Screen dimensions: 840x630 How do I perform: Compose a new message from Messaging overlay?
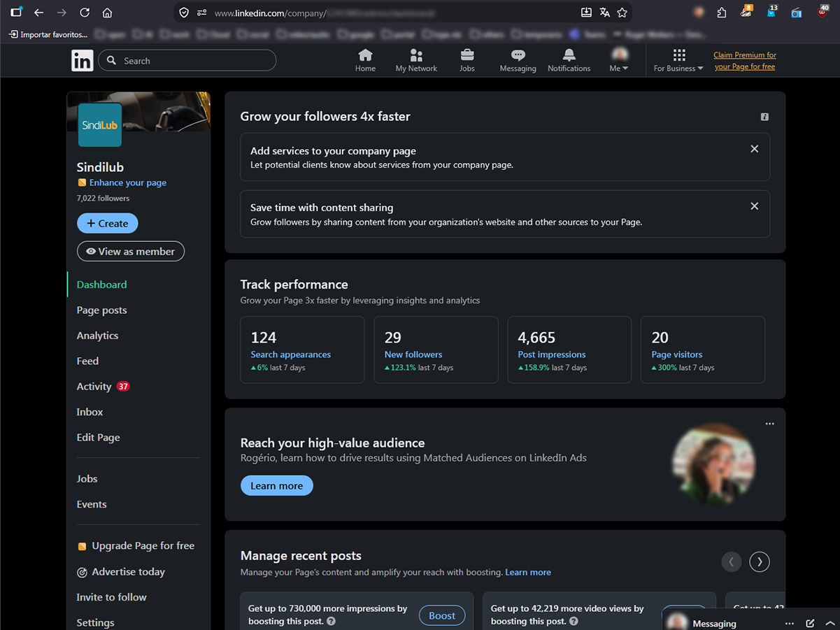[810, 623]
